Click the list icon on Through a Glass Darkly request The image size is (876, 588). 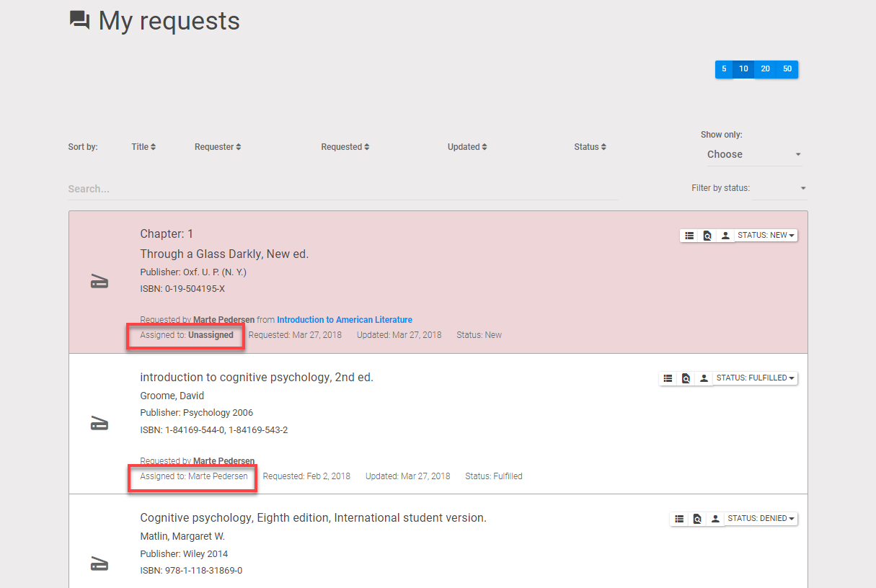tap(689, 236)
